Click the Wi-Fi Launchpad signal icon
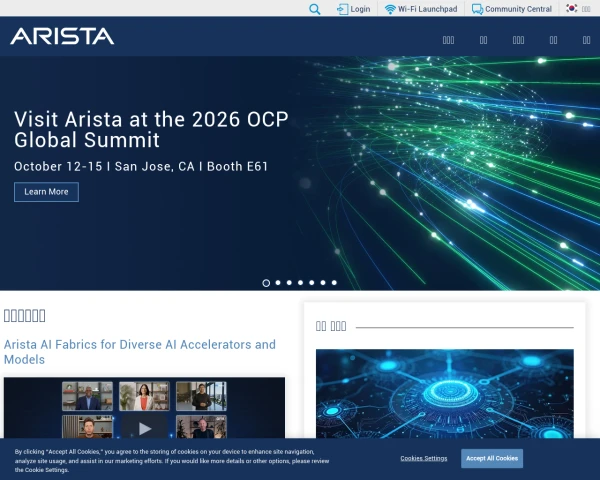Screen dimensions: 600x480 pyautogui.click(x=390, y=9)
